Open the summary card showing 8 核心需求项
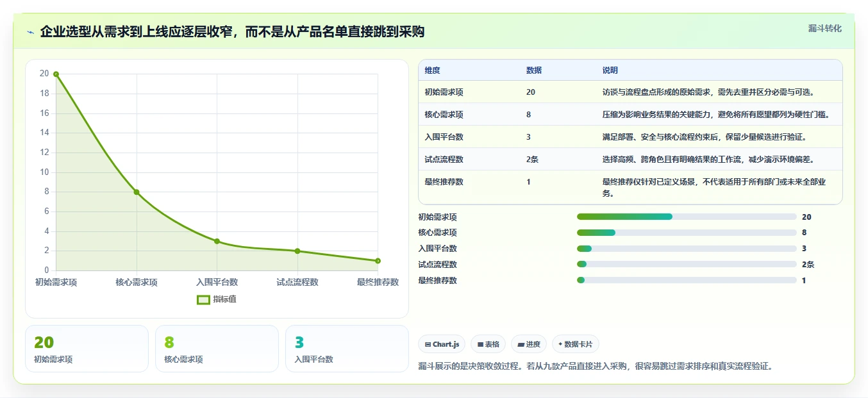The width and height of the screenshot is (868, 398). 217,349
